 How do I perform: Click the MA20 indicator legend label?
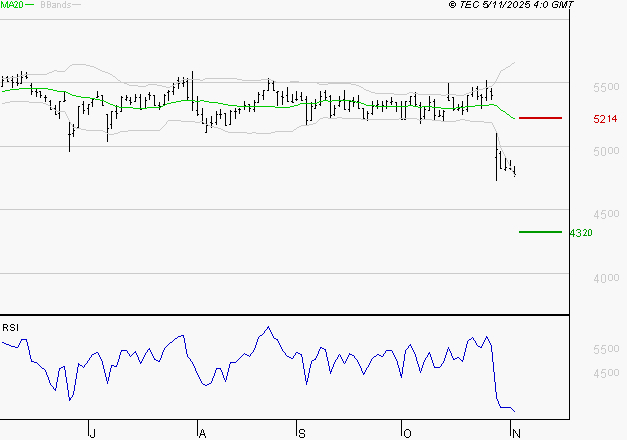tap(13, 6)
